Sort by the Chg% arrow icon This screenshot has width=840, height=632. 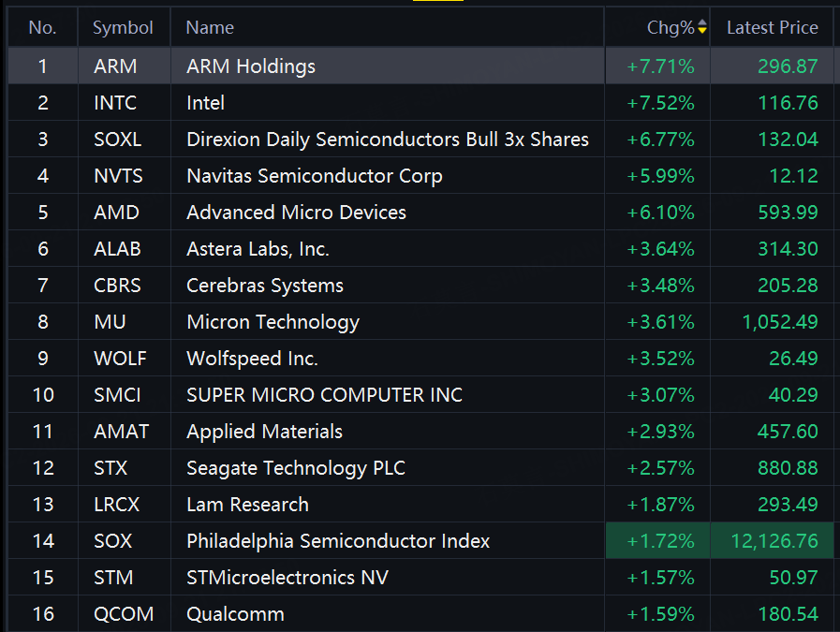(x=701, y=27)
